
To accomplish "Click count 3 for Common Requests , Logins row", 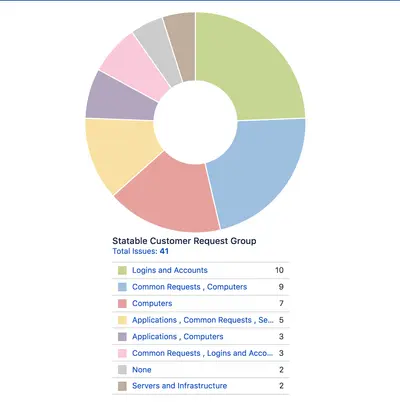I will 281,353.
